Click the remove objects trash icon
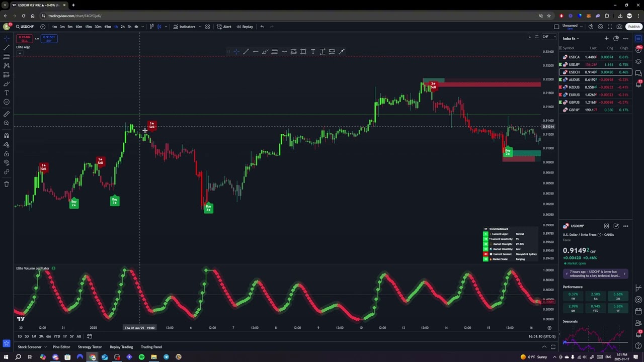The width and height of the screenshot is (644, 362). (x=7, y=184)
